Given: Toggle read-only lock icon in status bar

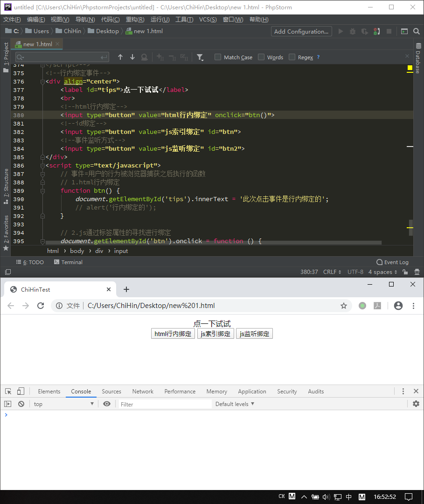Looking at the screenshot, I should (405, 272).
